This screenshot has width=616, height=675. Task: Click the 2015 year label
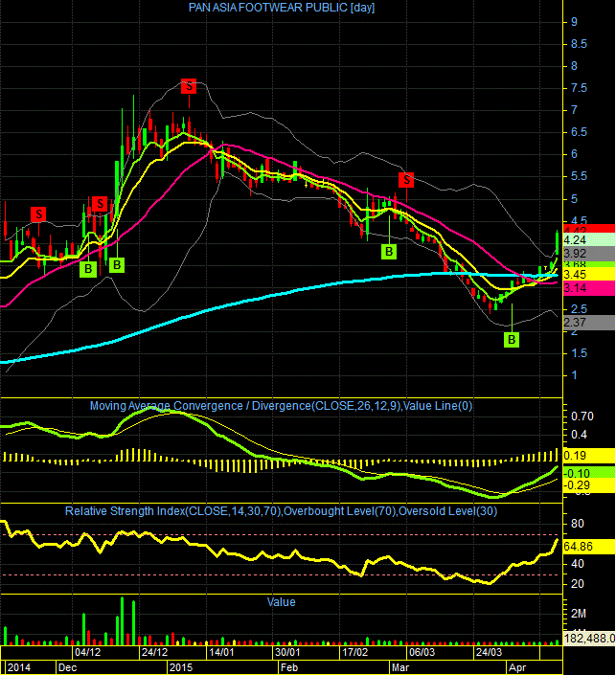181,667
